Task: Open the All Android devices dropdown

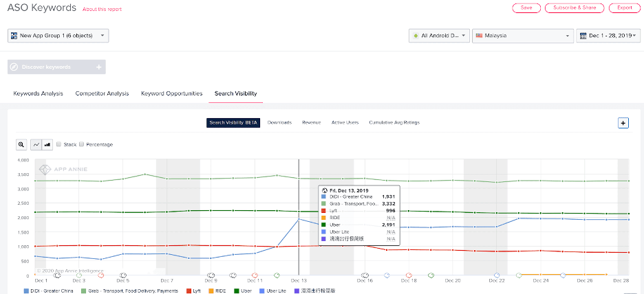Action: click(x=439, y=36)
